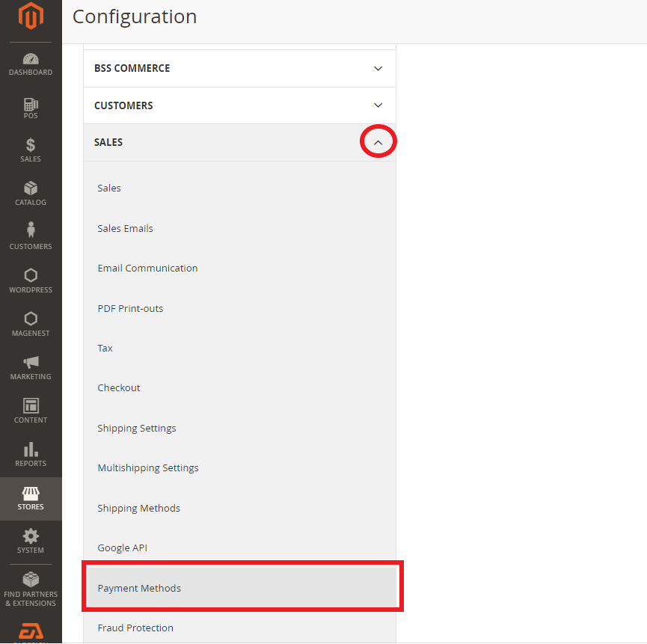
Task: Click the BSS COMMERCE section title
Action: click(x=132, y=68)
